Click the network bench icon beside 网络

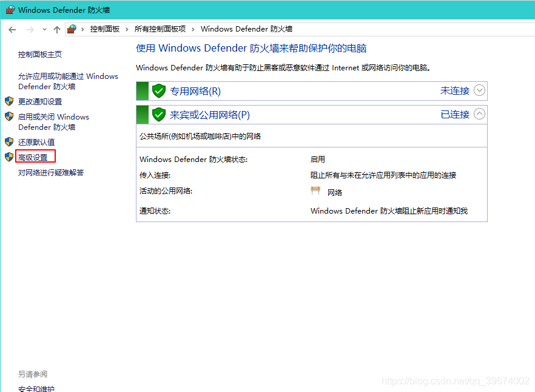pos(315,191)
